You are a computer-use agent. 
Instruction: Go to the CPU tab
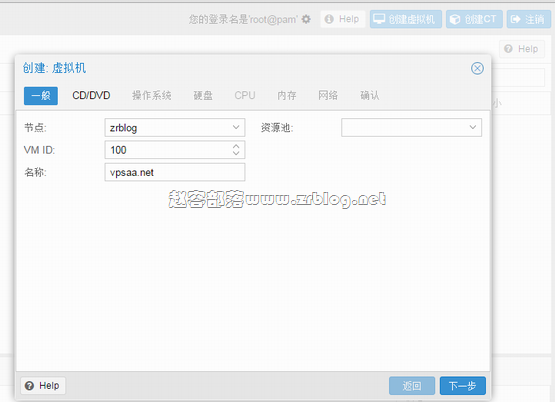pos(245,96)
